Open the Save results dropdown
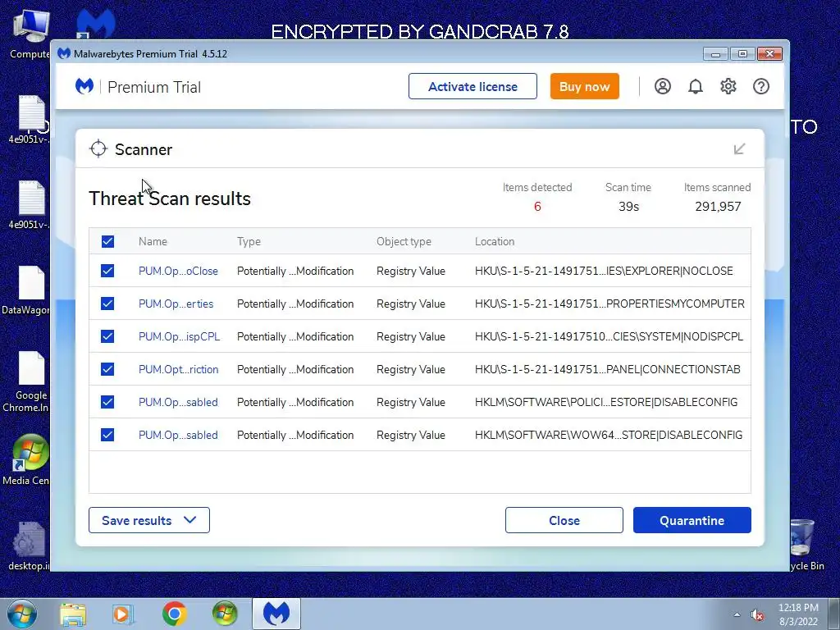 pos(149,520)
